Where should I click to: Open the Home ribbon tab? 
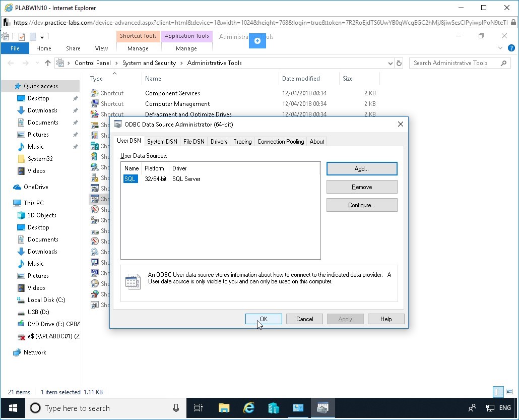(x=44, y=48)
